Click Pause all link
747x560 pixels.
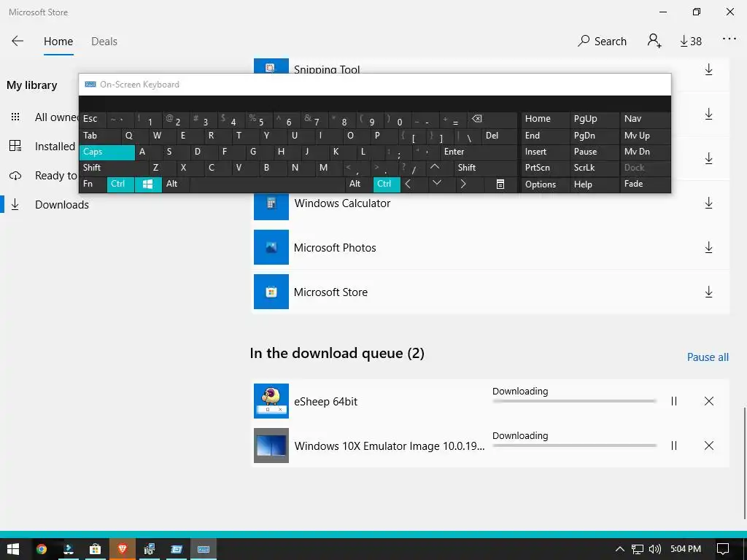coord(708,357)
